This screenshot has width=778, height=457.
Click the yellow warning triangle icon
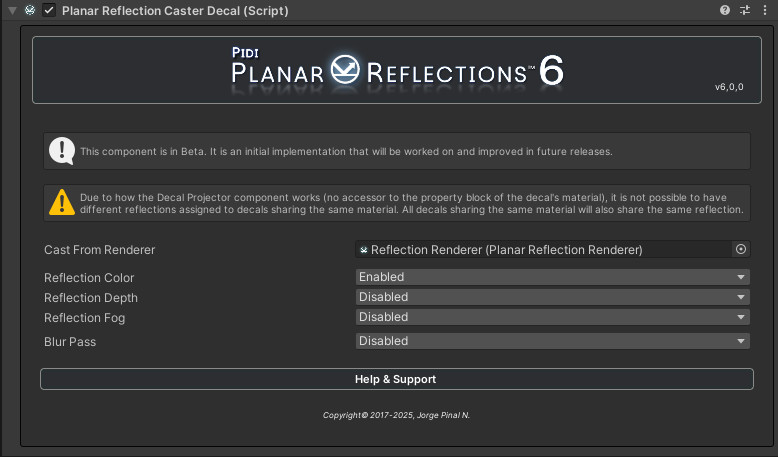62,202
